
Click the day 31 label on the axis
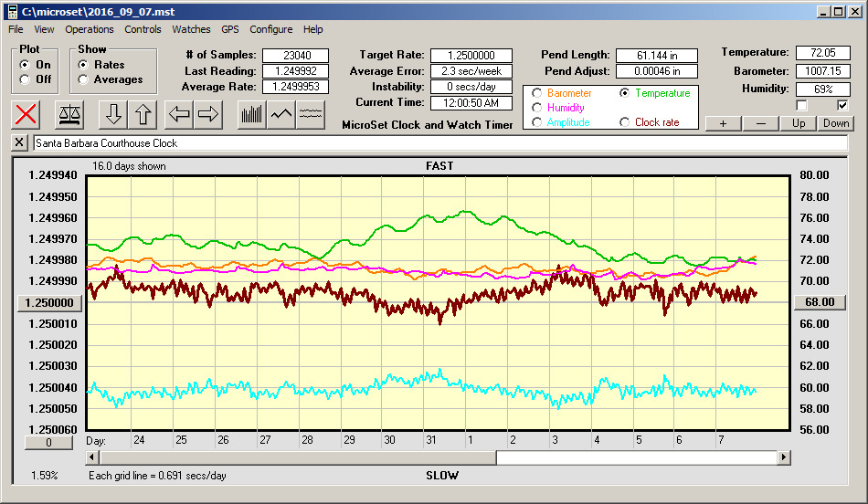coord(431,440)
